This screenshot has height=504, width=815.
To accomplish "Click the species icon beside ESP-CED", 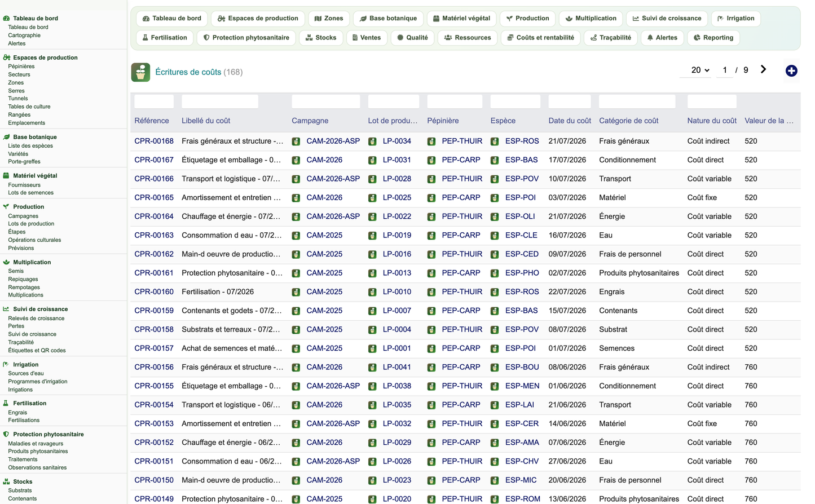I will click(x=495, y=254).
